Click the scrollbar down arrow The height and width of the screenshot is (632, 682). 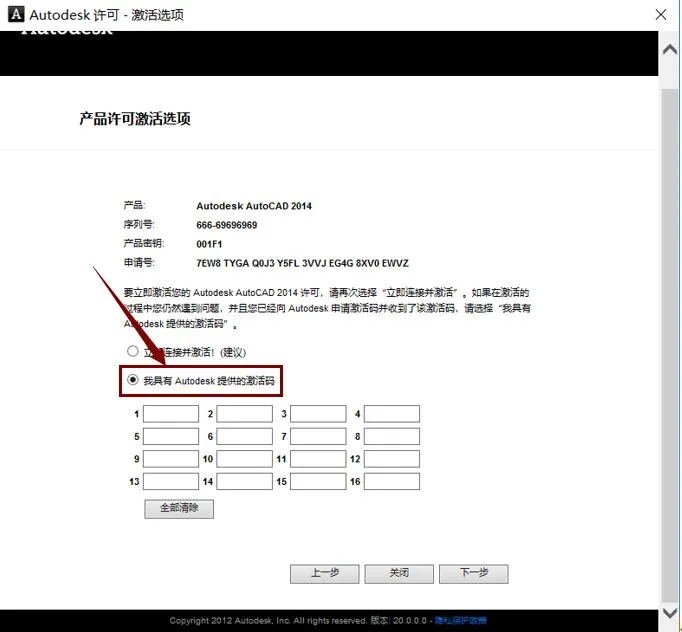click(x=670, y=613)
